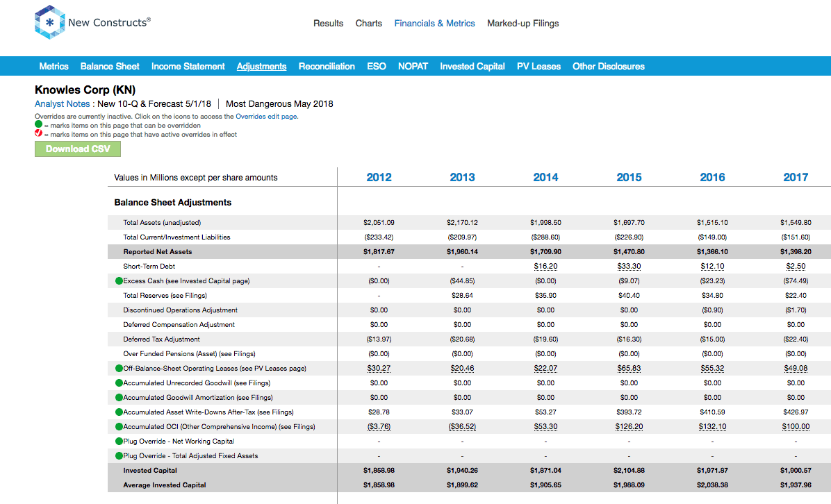Click the Knowles Corp (KN) heading
Viewport: 831px width, 504px height.
pos(85,90)
